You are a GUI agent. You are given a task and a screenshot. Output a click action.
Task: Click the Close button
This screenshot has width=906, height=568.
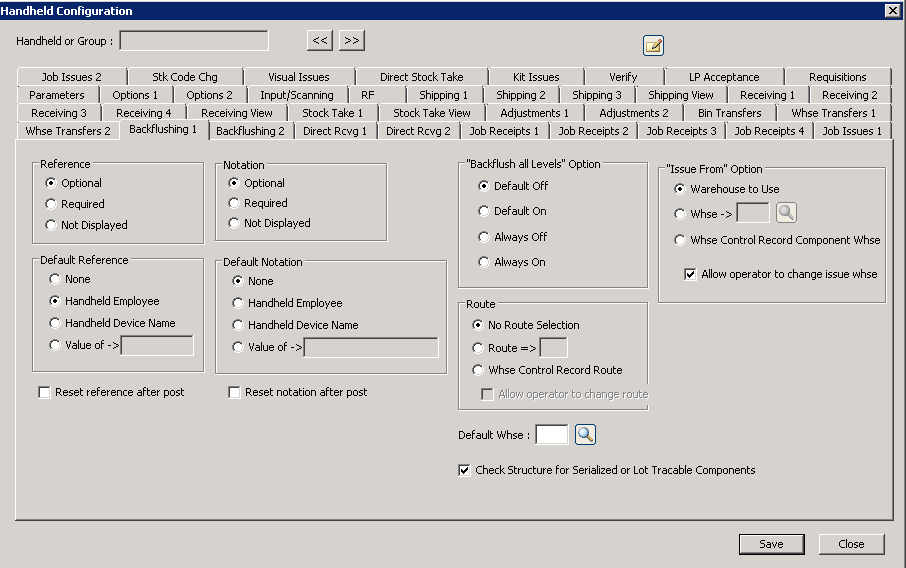851,544
